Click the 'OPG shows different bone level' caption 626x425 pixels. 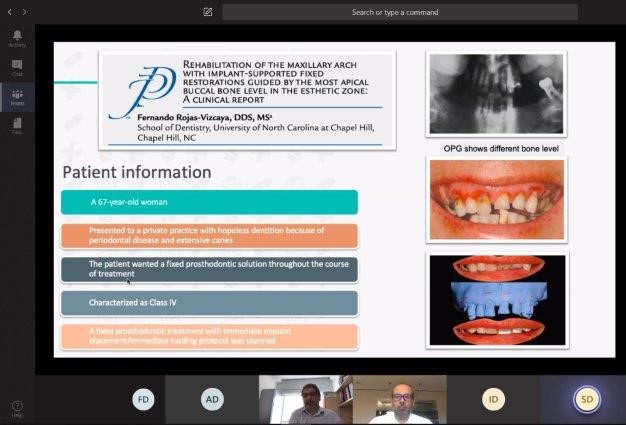tap(501, 148)
